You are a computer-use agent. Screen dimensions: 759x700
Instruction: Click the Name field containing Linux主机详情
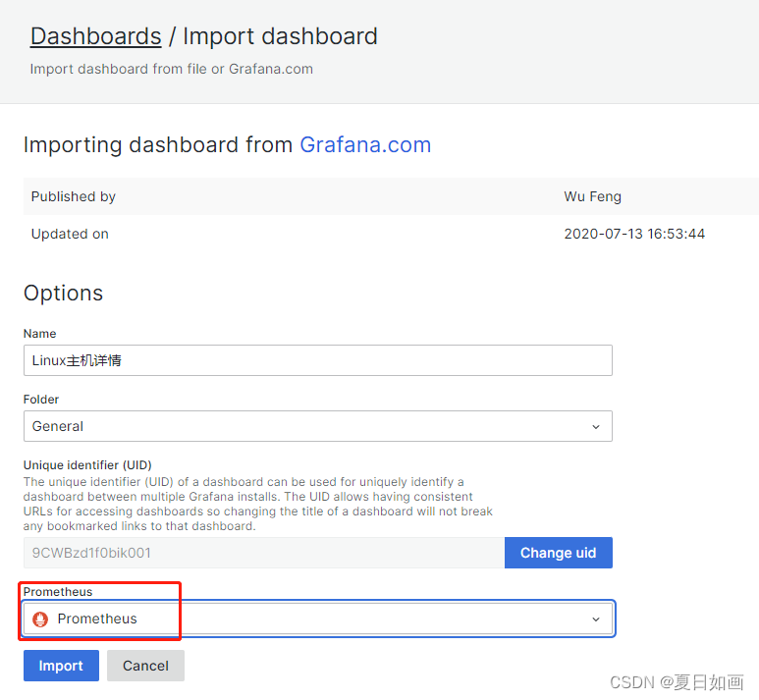tap(317, 360)
